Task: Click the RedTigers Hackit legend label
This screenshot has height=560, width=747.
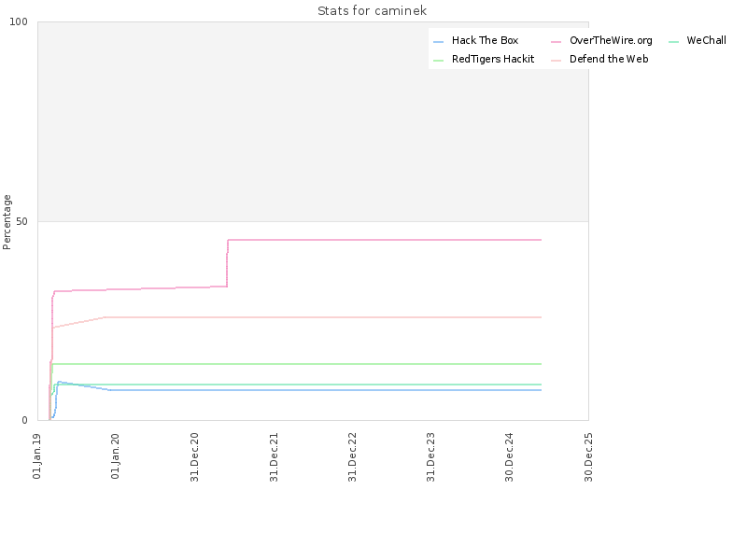Action: (493, 59)
